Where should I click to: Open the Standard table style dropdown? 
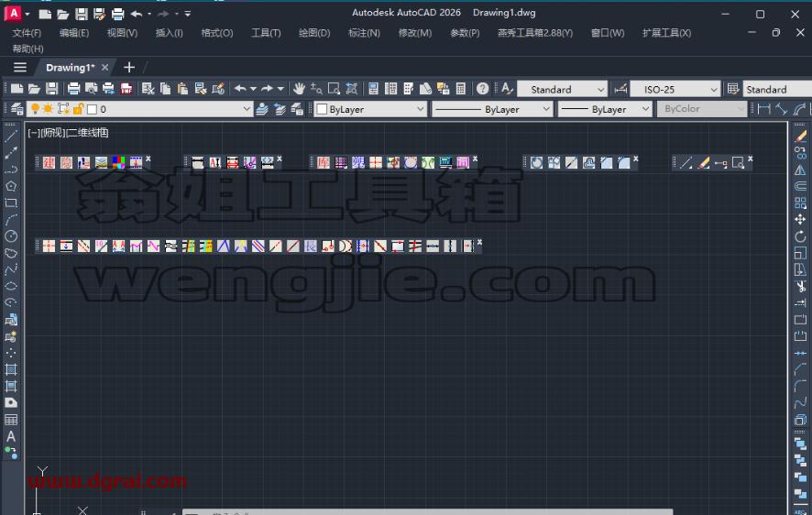coord(777,89)
